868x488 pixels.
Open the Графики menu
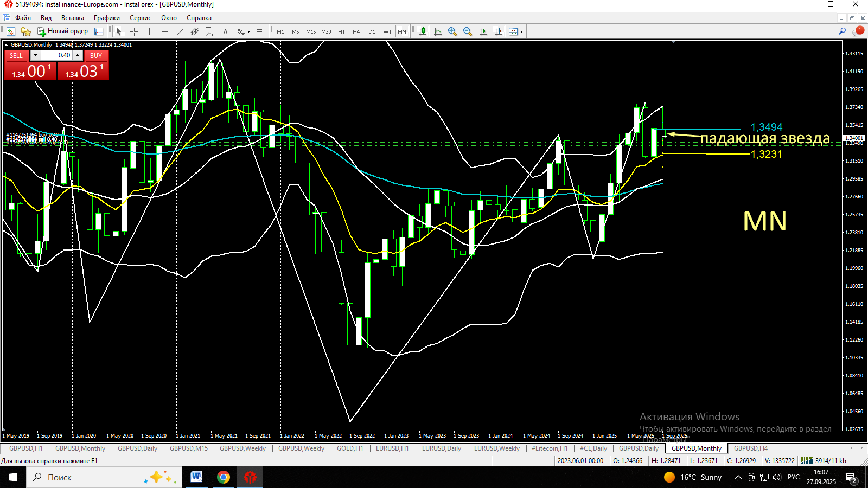pos(106,18)
